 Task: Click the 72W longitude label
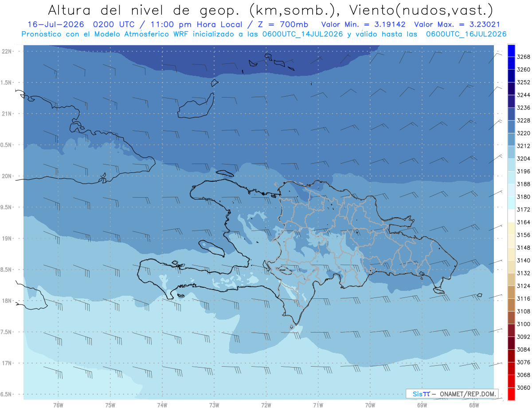click(x=266, y=405)
